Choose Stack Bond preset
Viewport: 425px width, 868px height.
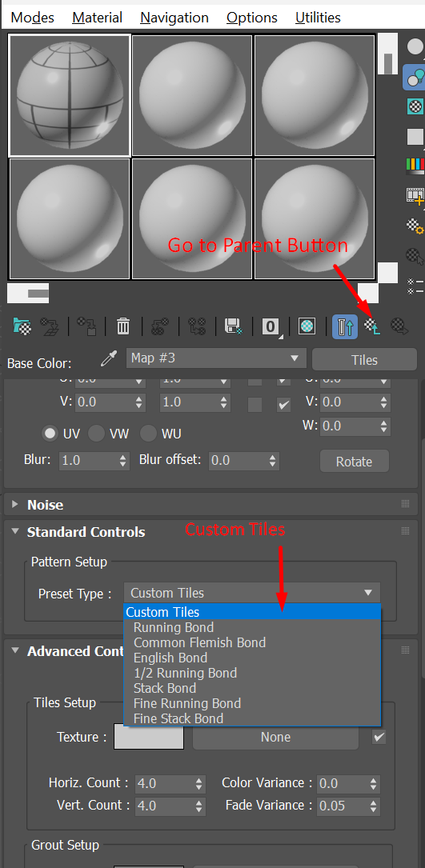click(252, 688)
